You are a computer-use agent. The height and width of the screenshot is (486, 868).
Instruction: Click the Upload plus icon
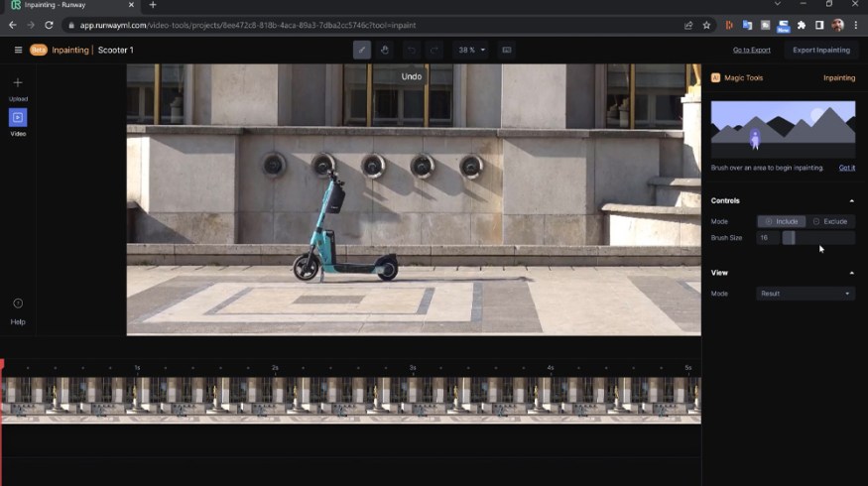[x=18, y=83]
